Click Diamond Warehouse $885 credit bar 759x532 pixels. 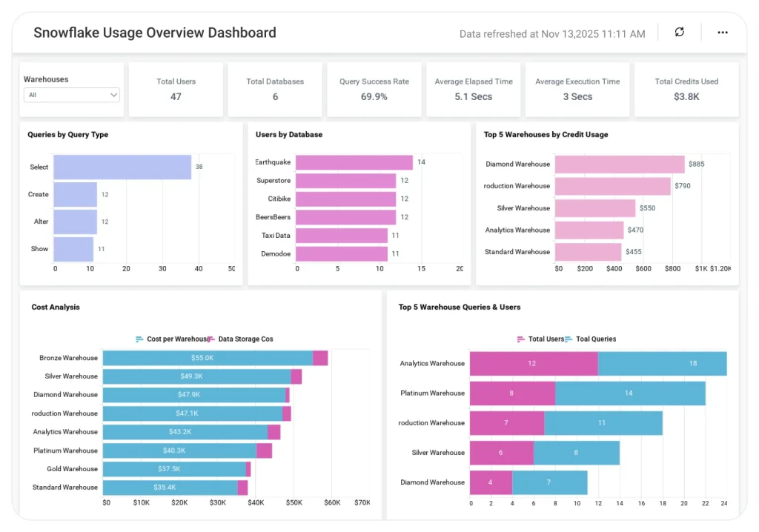coord(620,164)
